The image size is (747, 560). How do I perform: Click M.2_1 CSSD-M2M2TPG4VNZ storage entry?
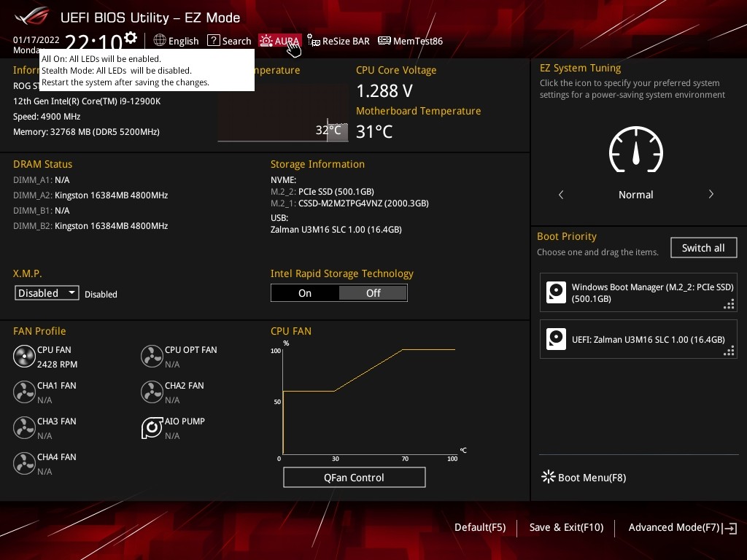tap(349, 203)
